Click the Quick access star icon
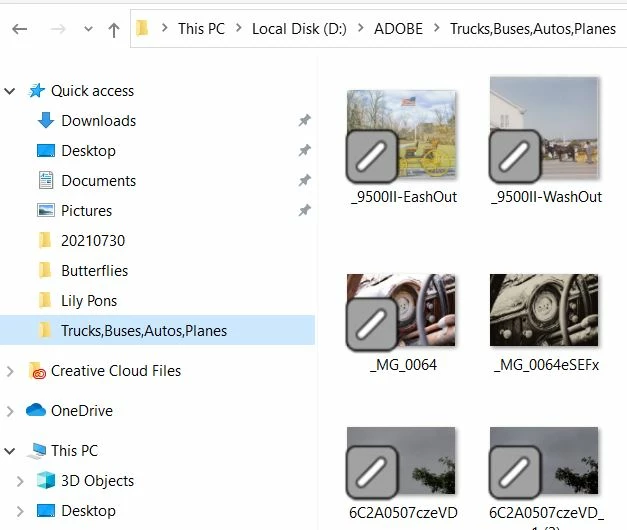The image size is (627, 530). coord(36,90)
